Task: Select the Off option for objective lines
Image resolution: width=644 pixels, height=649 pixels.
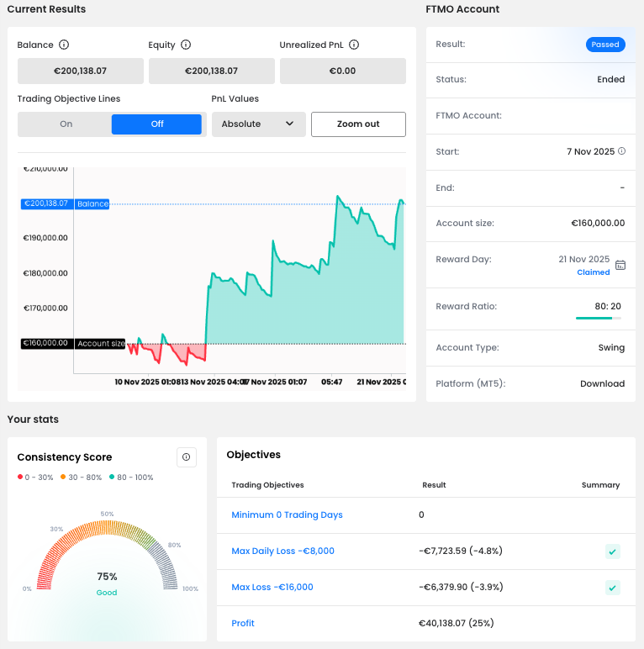Action: [x=156, y=124]
